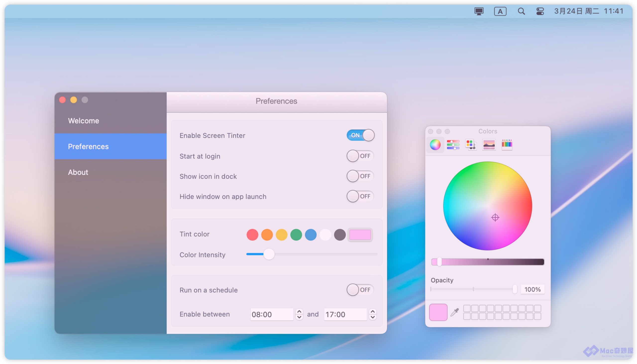The image size is (637, 364).
Task: Select the color wheel picker tab
Action: tap(435, 145)
